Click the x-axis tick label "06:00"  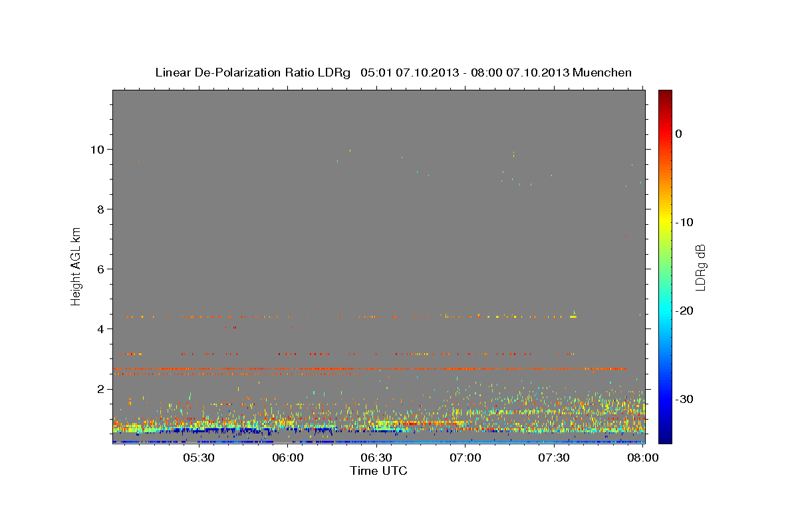289,458
